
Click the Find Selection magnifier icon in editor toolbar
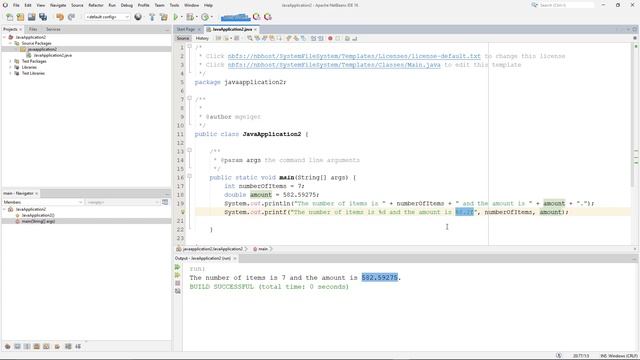250,38
